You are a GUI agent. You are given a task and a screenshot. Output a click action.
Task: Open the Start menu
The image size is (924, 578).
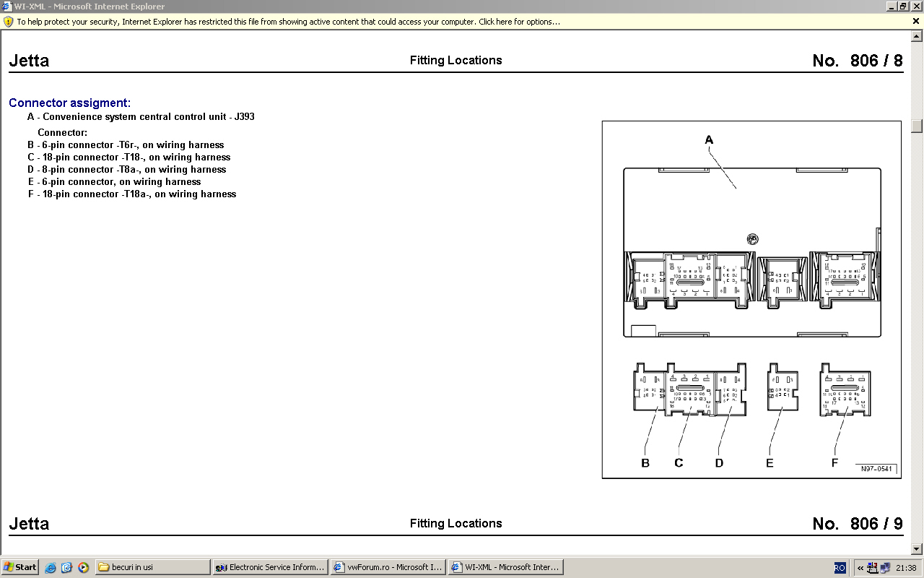tap(20, 567)
